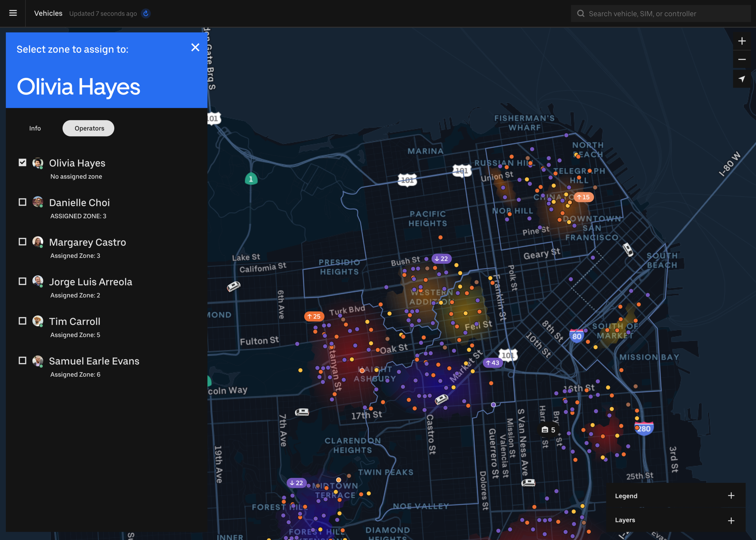Select the vehicle near 17th St and Castro

click(442, 399)
